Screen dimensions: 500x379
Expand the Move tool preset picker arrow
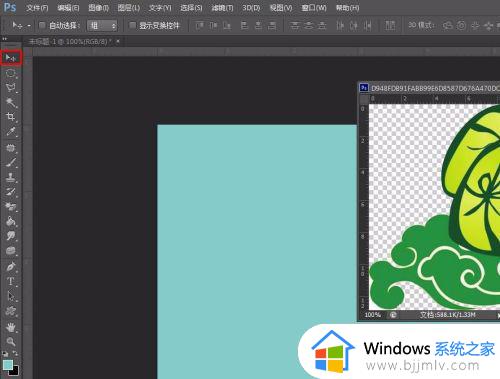tap(29, 26)
